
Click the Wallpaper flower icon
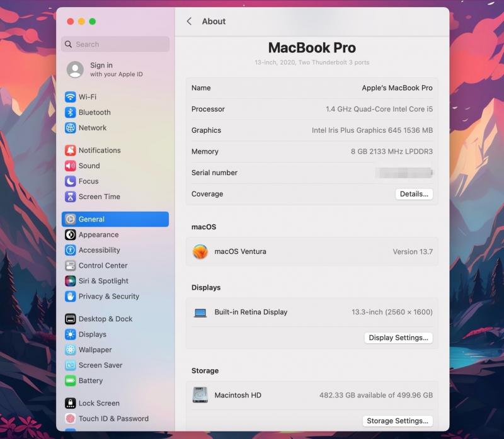point(71,350)
